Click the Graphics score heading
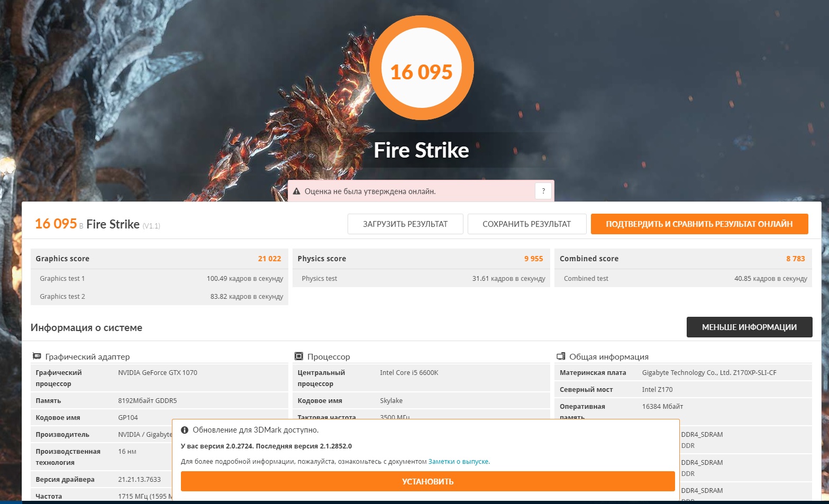Image resolution: width=829 pixels, height=504 pixels. click(62, 259)
